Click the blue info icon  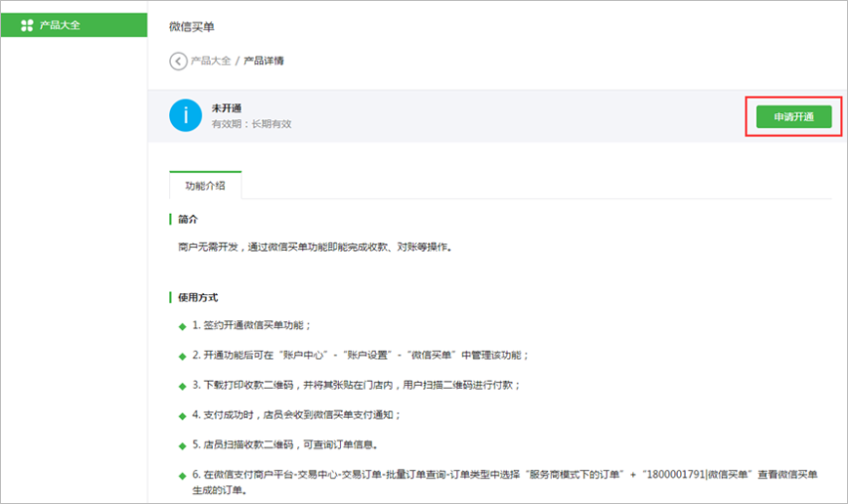pyautogui.click(x=186, y=115)
